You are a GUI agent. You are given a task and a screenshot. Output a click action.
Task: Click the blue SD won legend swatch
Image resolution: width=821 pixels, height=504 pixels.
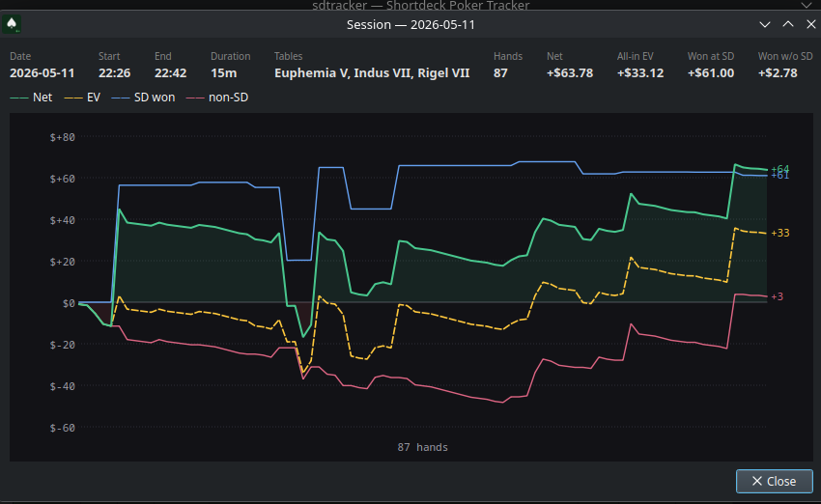point(121,98)
